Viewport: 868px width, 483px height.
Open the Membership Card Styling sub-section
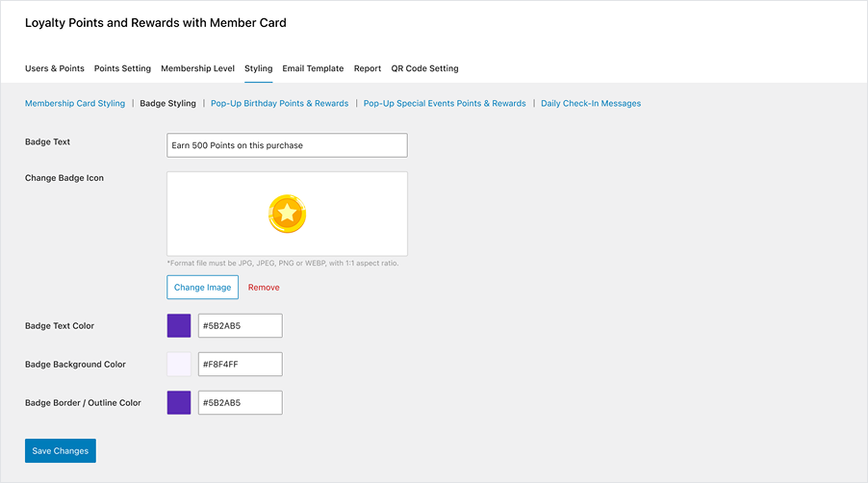tap(75, 104)
